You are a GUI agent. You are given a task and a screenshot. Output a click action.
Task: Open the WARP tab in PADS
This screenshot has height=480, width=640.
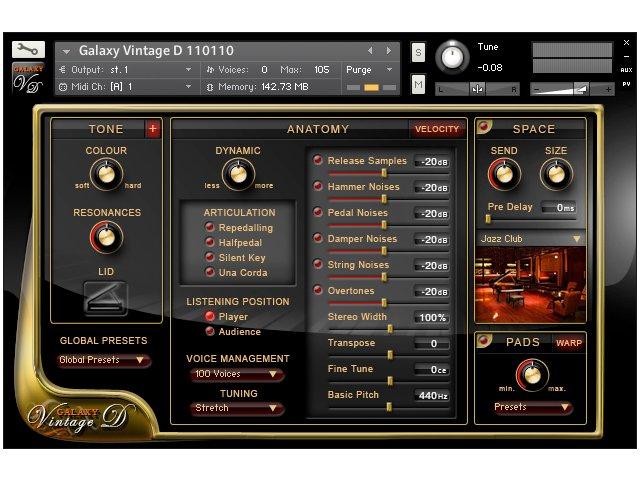click(x=569, y=343)
